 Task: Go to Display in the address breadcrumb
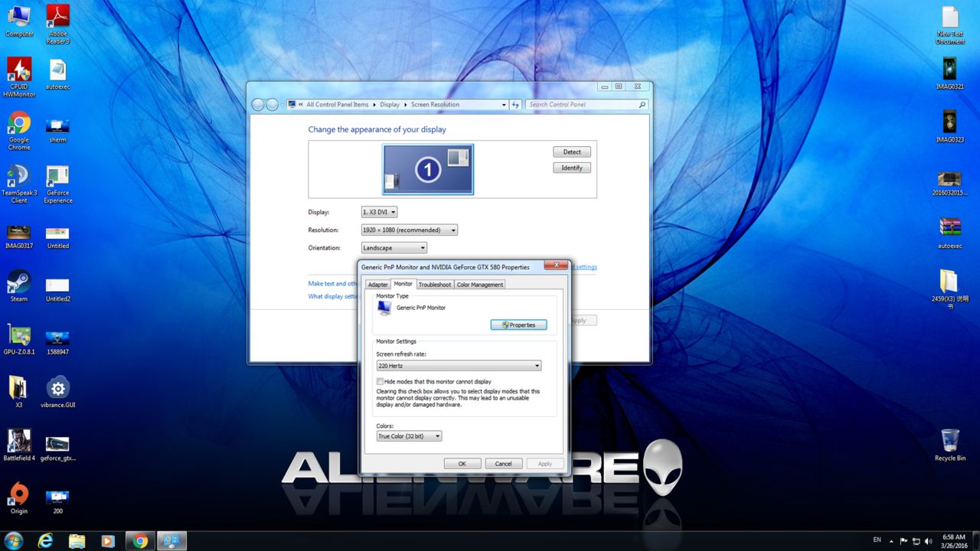(390, 105)
